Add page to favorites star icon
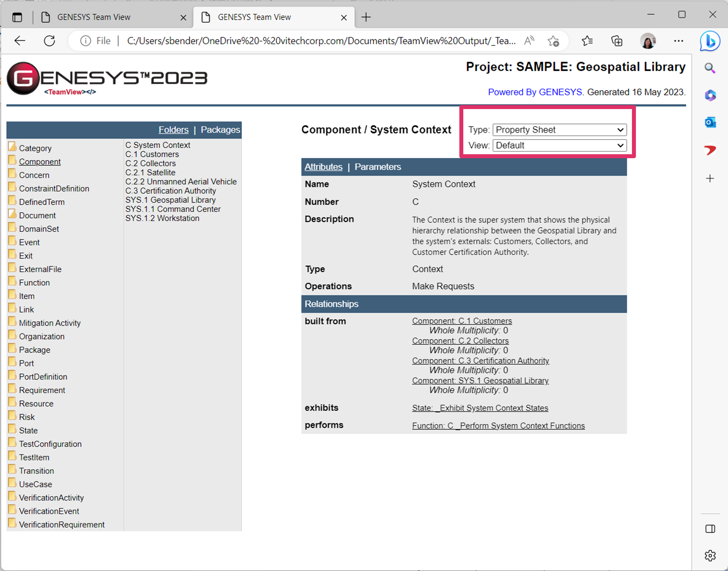The width and height of the screenshot is (728, 571). coord(553,41)
